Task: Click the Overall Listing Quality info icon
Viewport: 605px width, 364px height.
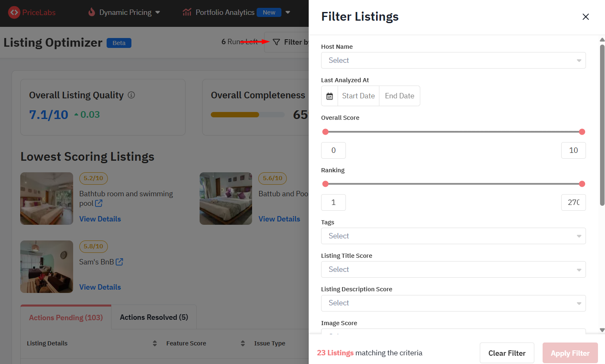Action: (131, 95)
